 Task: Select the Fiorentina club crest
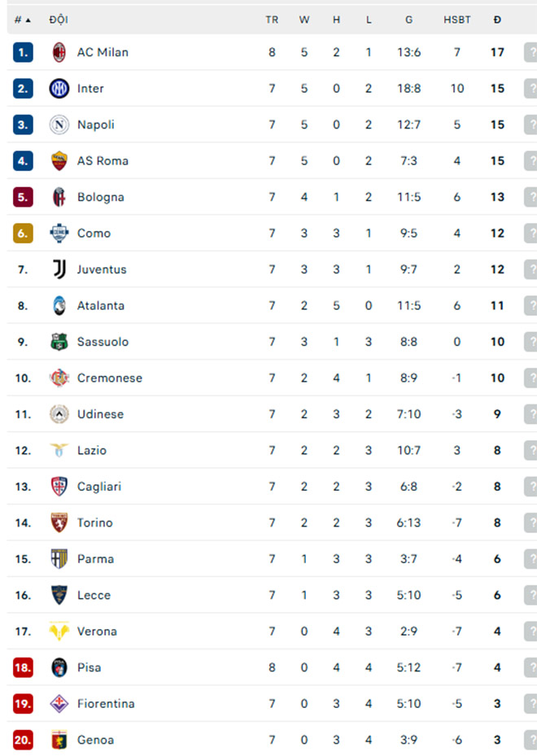point(59,703)
